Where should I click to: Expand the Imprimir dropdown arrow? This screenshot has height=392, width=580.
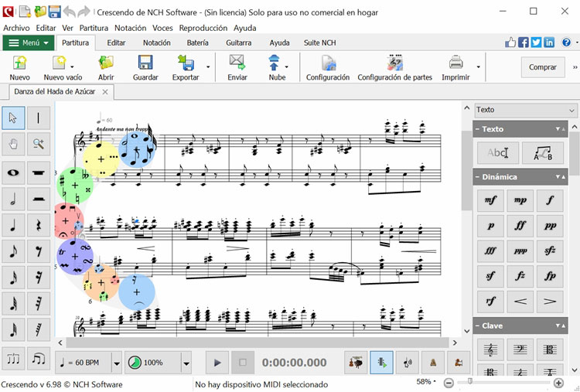(x=478, y=67)
